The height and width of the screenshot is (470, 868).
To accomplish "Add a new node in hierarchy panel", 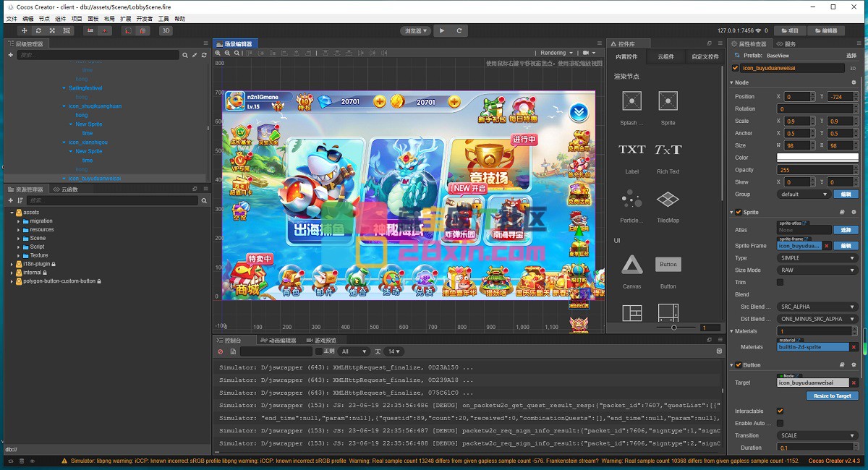I will click(x=11, y=55).
